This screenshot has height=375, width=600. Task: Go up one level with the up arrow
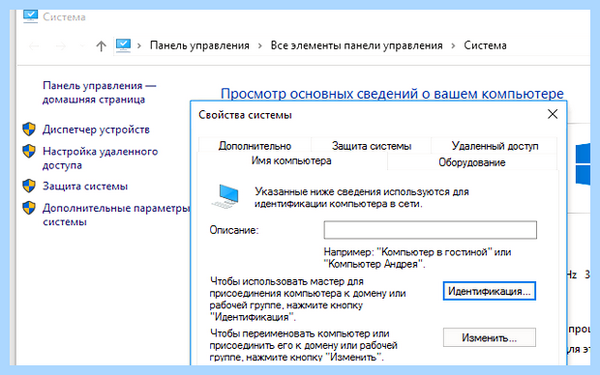point(101,46)
